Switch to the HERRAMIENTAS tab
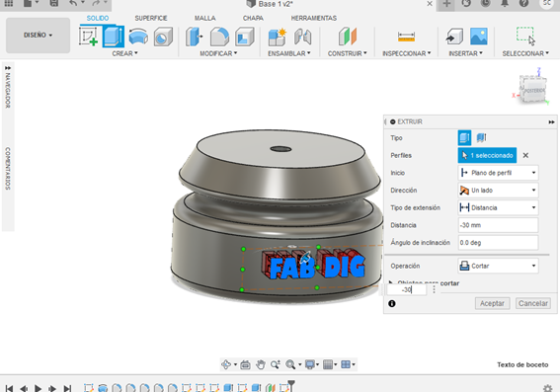 coord(313,18)
